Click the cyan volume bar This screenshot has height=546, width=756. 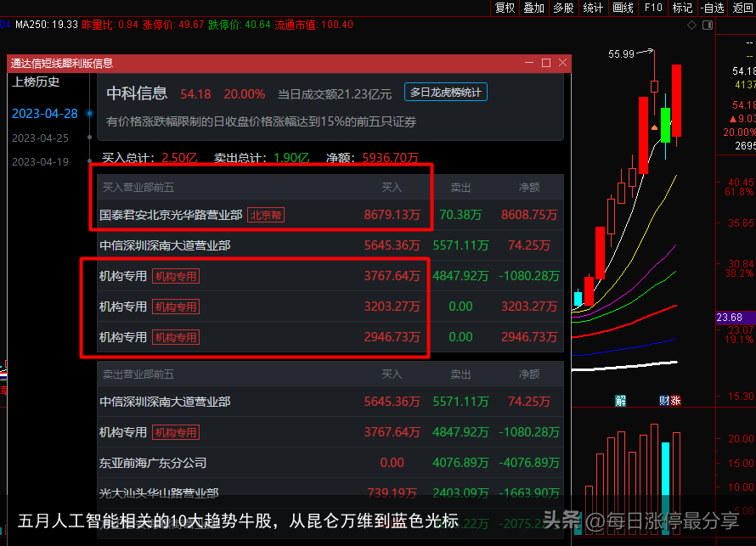point(665,487)
